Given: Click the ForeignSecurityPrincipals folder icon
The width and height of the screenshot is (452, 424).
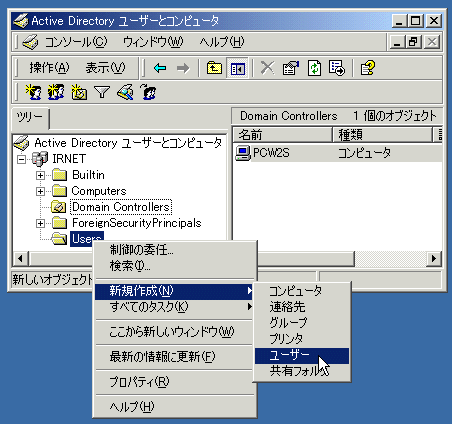Looking at the screenshot, I should click(60, 223).
